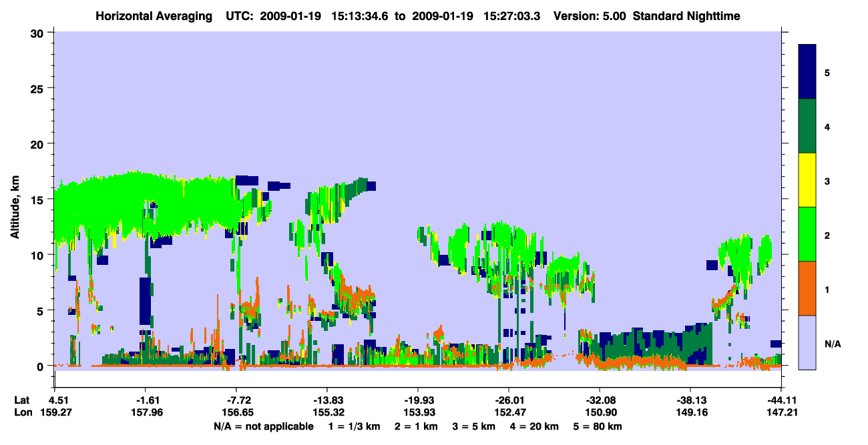Screen dimensions: 868x445
Task: Click the 'Lat' row label
Action: [x=21, y=400]
